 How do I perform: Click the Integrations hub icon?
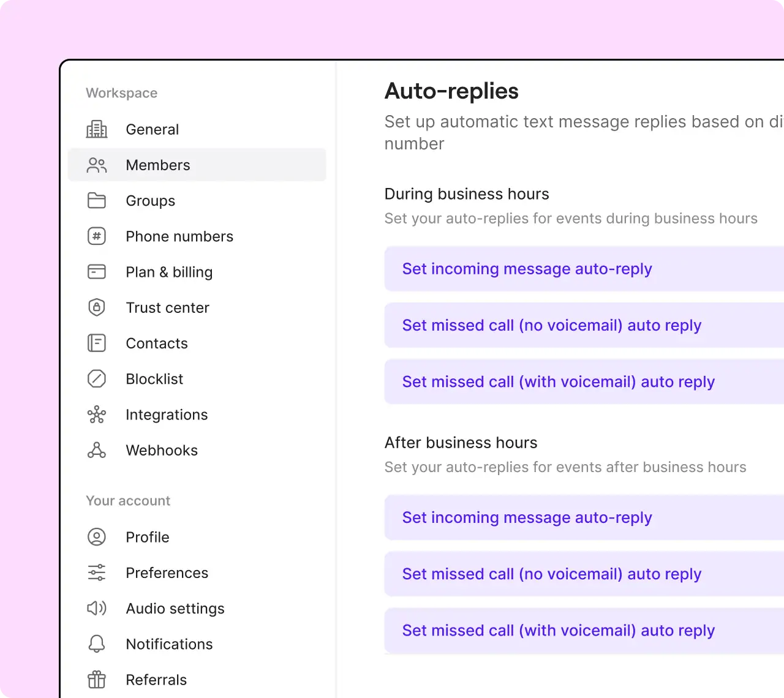(97, 415)
